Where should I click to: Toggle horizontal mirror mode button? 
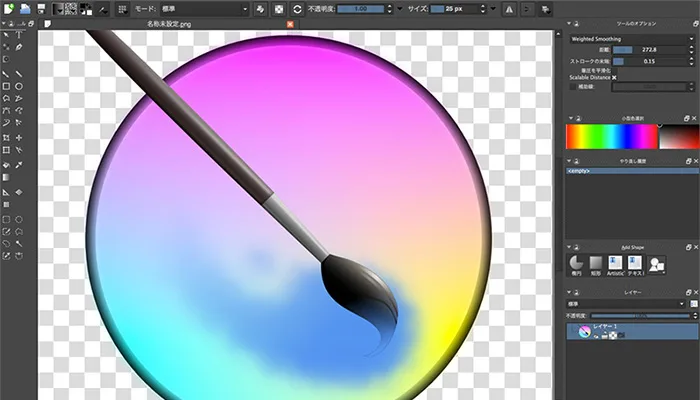pyautogui.click(x=509, y=8)
